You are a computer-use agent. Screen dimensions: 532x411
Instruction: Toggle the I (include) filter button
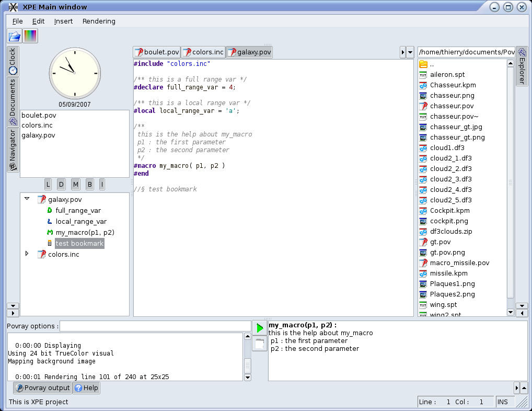pyautogui.click(x=102, y=184)
